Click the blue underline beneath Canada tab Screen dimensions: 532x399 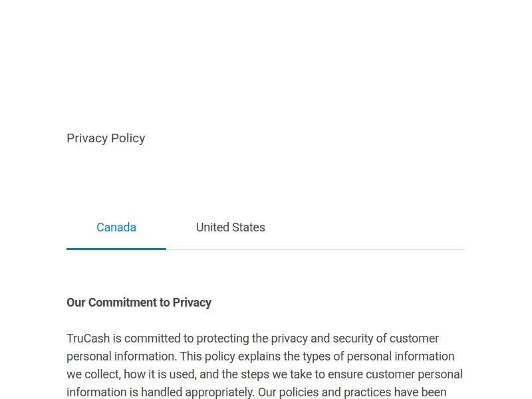116,249
